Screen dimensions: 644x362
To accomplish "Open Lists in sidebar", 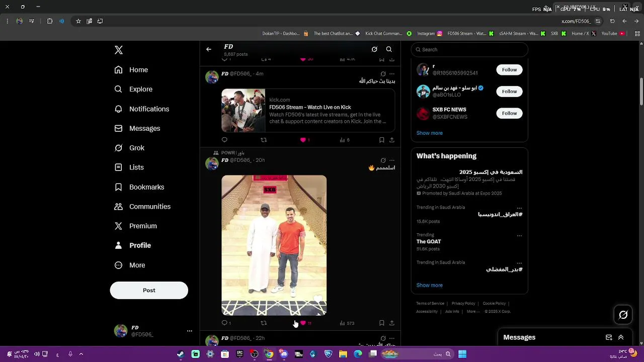I will (x=129, y=167).
